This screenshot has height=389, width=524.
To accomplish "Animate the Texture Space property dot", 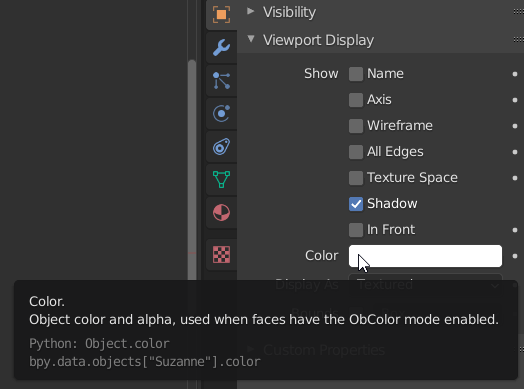I will pos(515,178).
